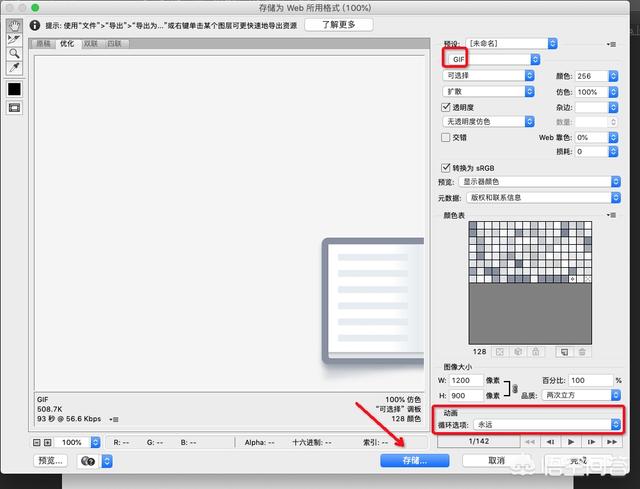Switch to the 原稿 tab
This screenshot has width=640, height=489.
click(x=44, y=44)
